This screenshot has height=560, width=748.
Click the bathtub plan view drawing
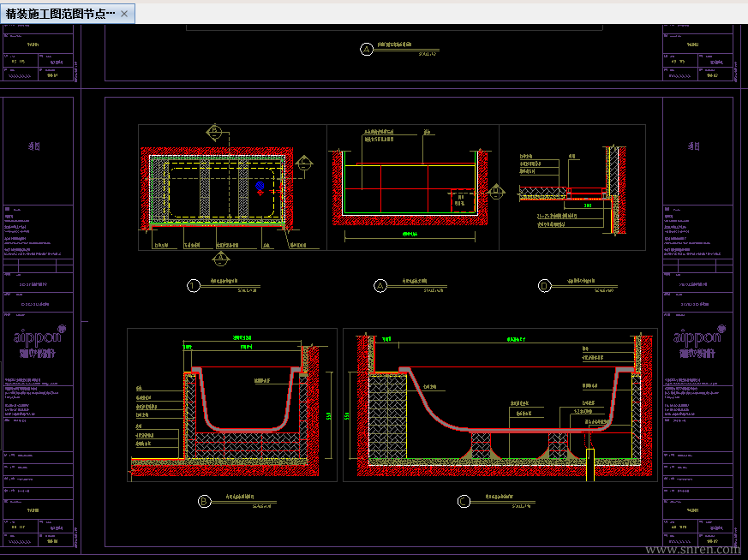point(217,188)
